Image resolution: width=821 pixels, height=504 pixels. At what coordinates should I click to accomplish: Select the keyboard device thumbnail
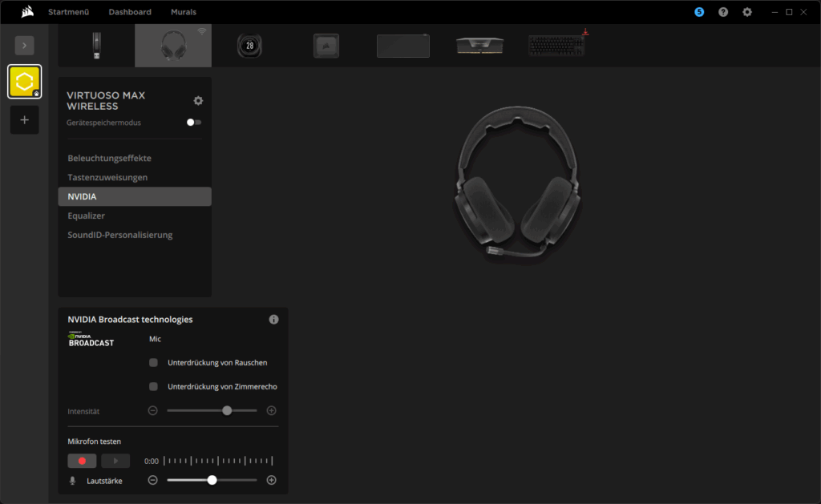(557, 45)
